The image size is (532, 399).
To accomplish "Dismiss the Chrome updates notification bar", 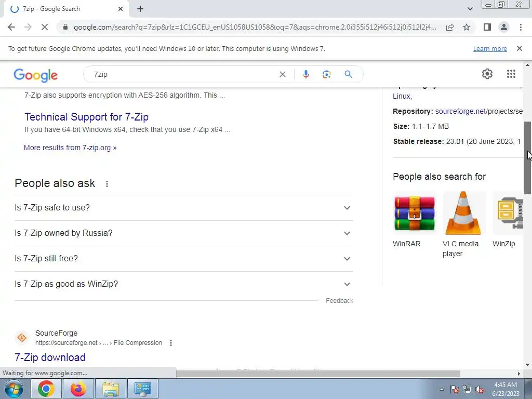I will point(519,48).
